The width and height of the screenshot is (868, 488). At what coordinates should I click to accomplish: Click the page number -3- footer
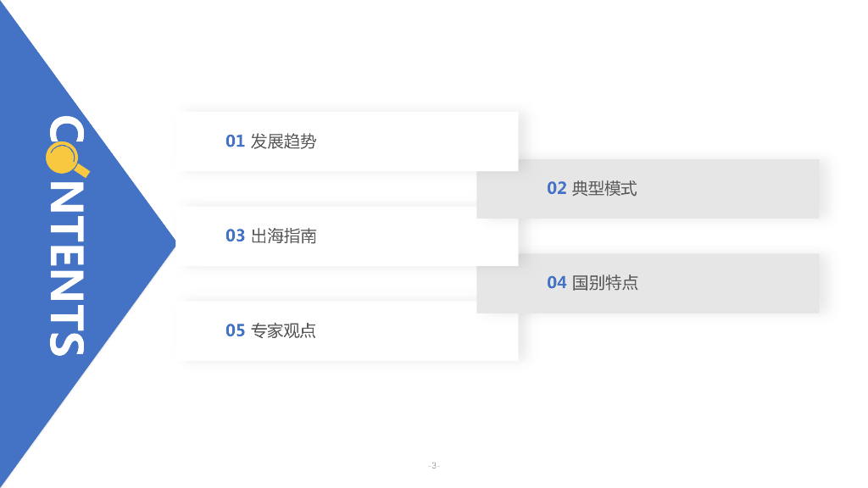(x=434, y=465)
